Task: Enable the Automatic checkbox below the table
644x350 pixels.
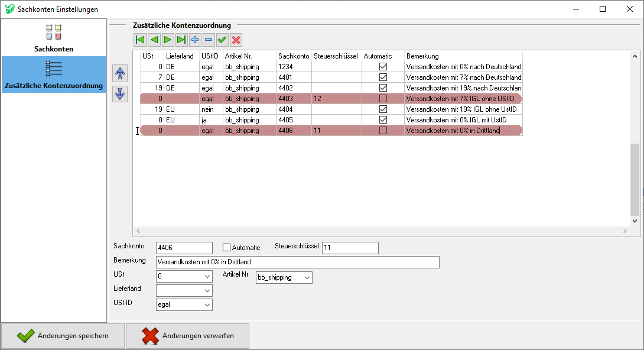Action: pyautogui.click(x=226, y=248)
